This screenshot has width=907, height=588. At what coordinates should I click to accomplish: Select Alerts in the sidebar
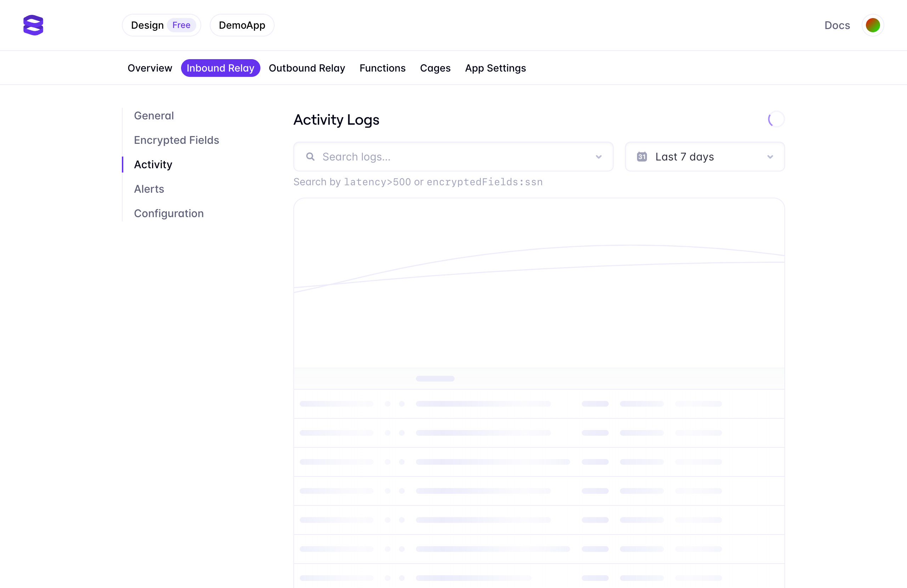[x=148, y=189]
